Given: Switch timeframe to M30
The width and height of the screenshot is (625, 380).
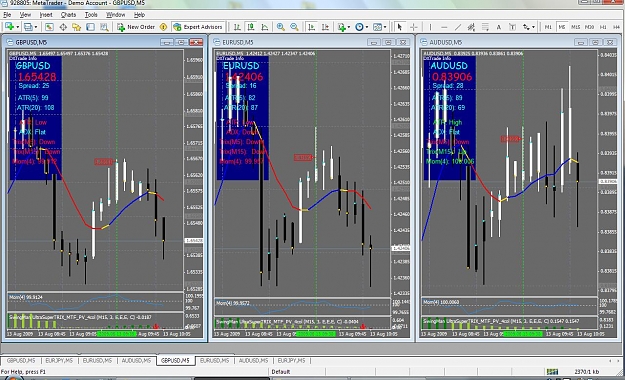Looking at the screenshot, I should click(590, 27).
